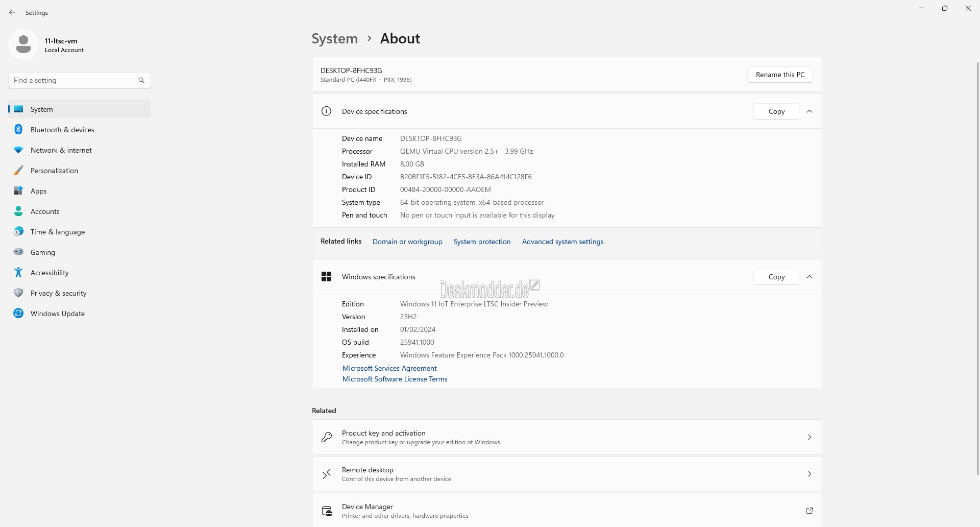The image size is (980, 527).
Task: Open Microsoft Software License Terms link
Action: click(395, 379)
